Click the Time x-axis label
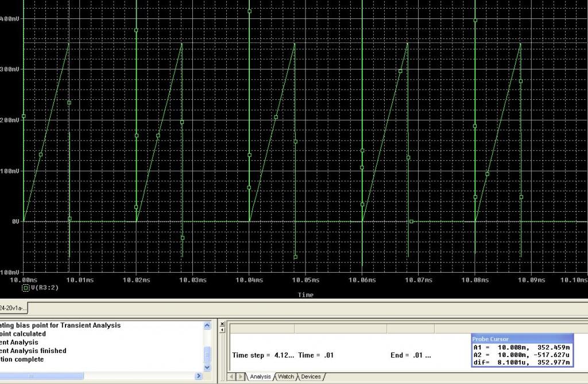Screen dimensions: 588x384 [305, 295]
